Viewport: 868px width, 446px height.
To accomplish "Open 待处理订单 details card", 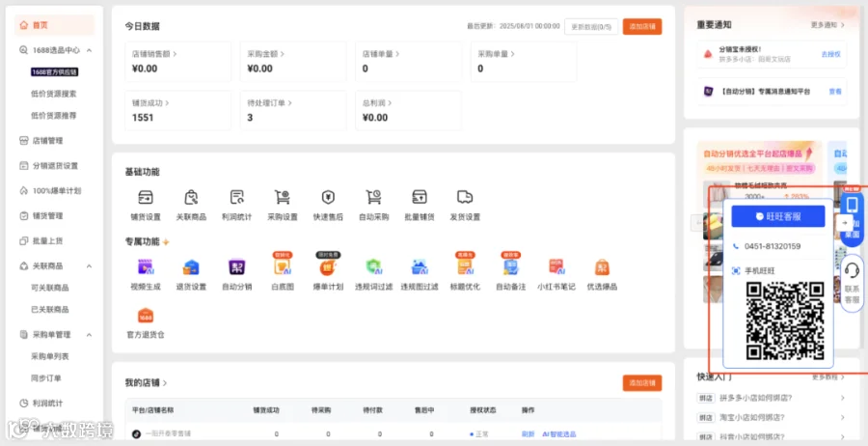I will point(293,110).
